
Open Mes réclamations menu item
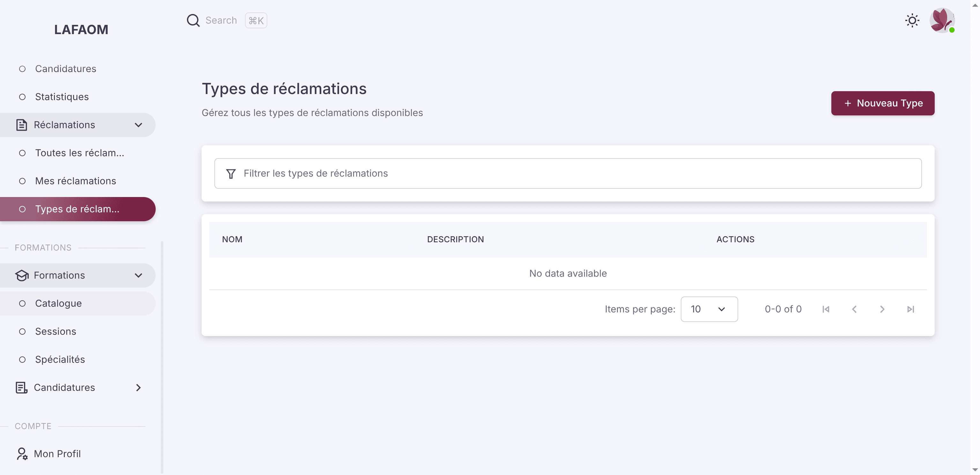[x=78, y=181]
